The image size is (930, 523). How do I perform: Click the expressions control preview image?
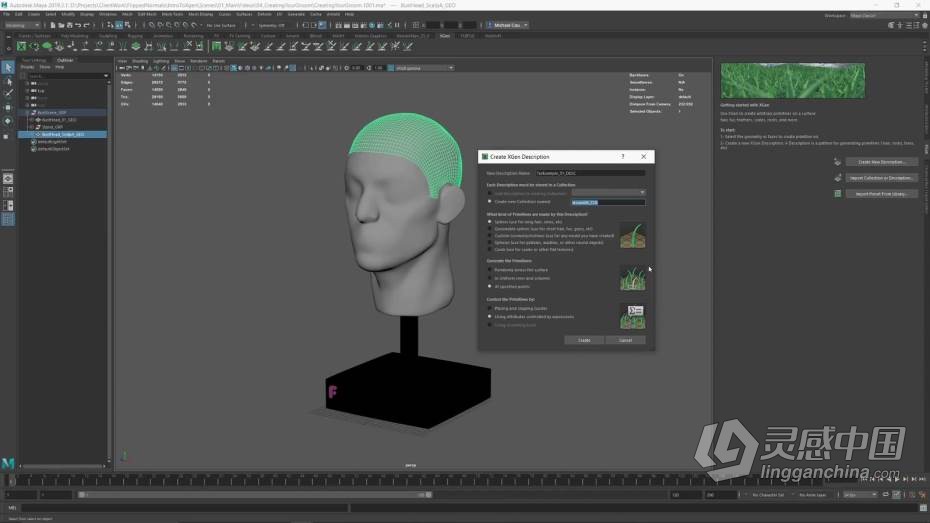(632, 316)
